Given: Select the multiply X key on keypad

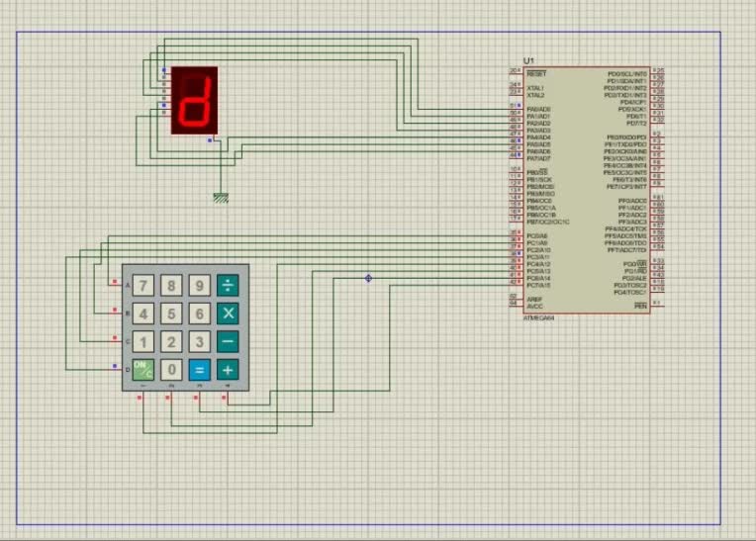Looking at the screenshot, I should (228, 314).
